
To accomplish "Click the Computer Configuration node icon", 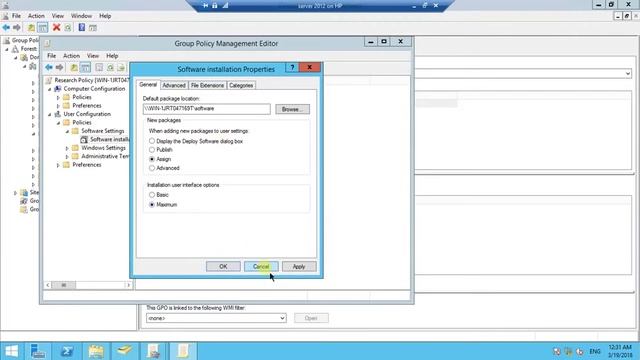I will click(58, 89).
